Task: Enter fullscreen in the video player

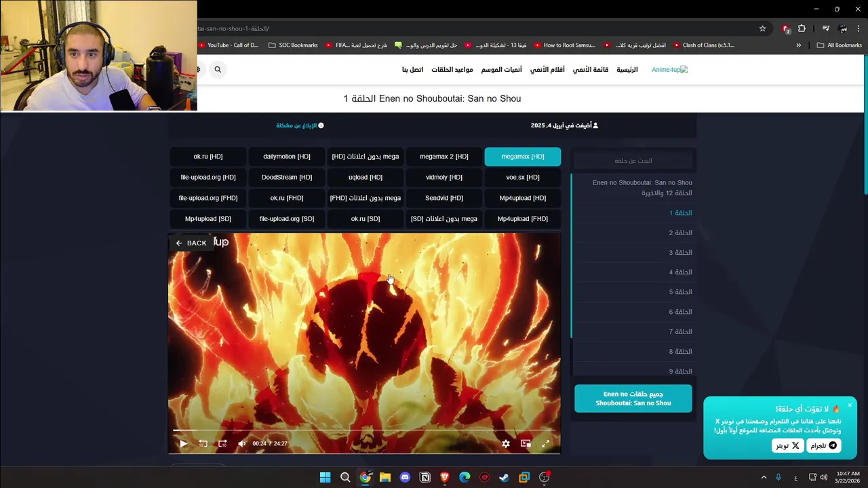Action: point(545,443)
